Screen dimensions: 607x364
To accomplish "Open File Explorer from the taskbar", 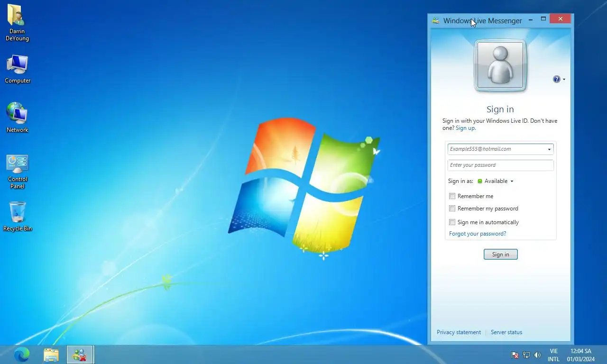I will coord(51,355).
